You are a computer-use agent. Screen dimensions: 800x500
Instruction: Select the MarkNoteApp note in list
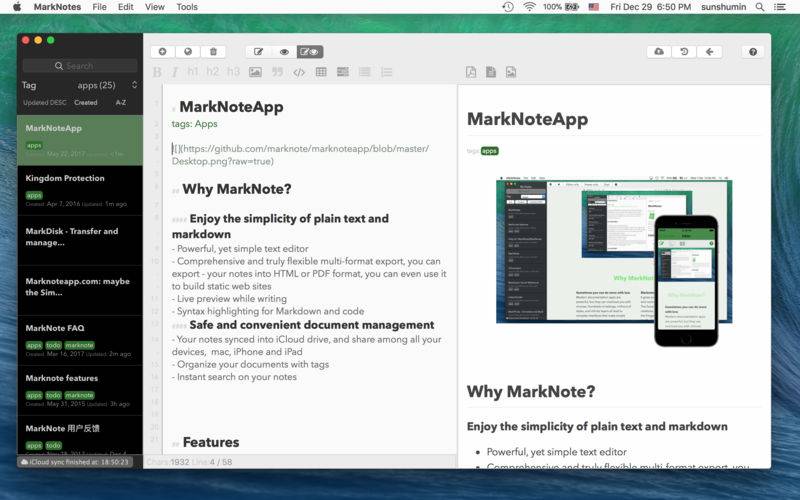pyautogui.click(x=80, y=140)
